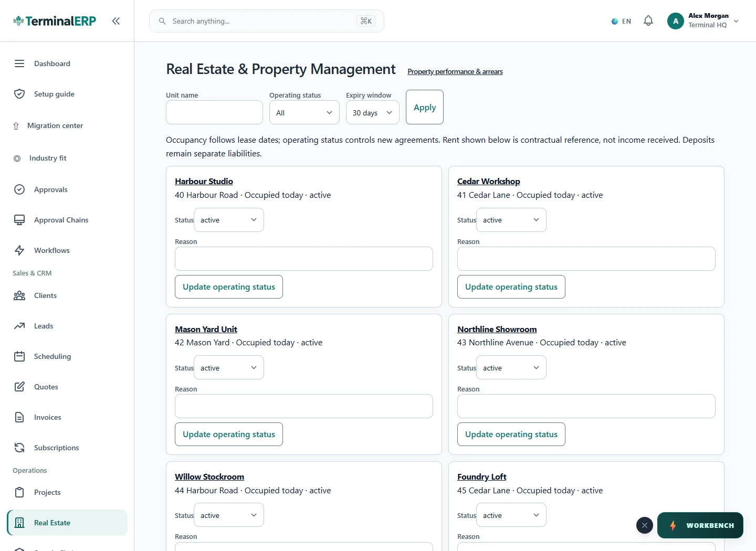Click the Approvals checkmark circle icon

pos(19,189)
